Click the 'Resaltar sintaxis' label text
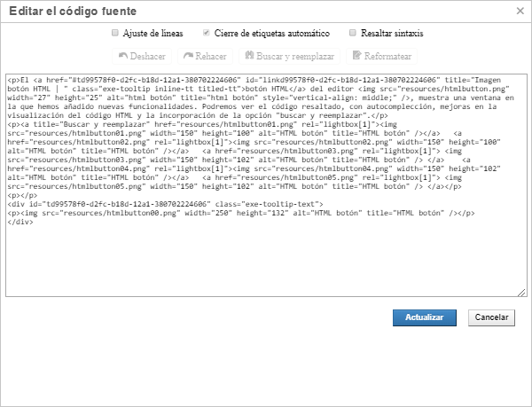 [392, 33]
